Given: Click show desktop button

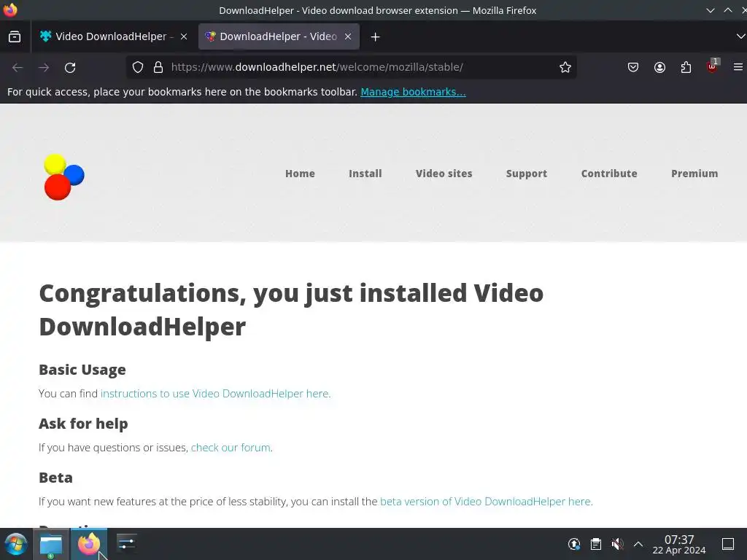Looking at the screenshot, I should pos(728,544).
